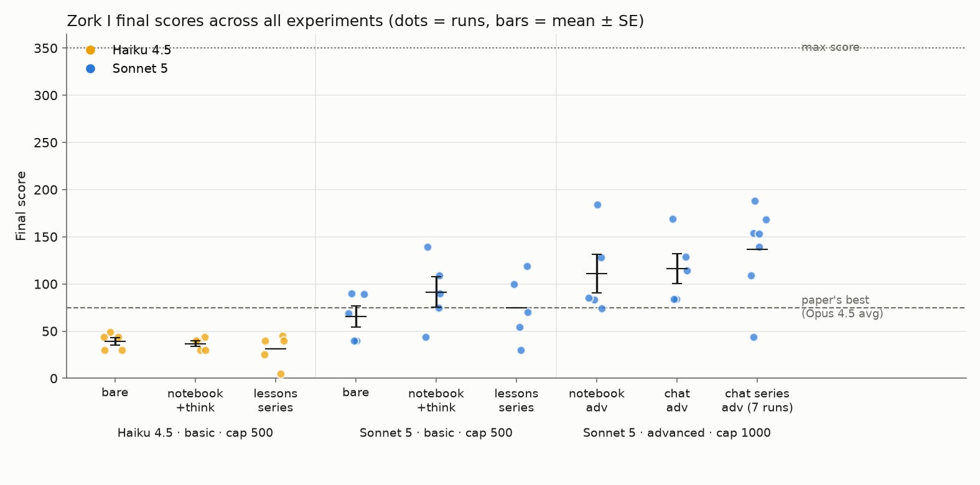Click the 'Sonnet 5 · advanced · cap 1000' group label
Image resolution: width=980 pixels, height=485 pixels.
coord(677,433)
